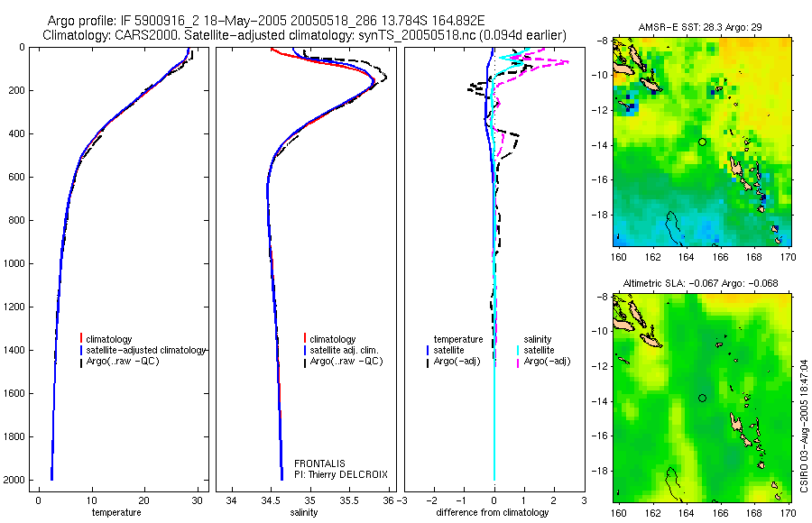Click 'Argo(-adj)' under the temperature heading
Viewport: 812px width, 523px height.
coord(457,361)
